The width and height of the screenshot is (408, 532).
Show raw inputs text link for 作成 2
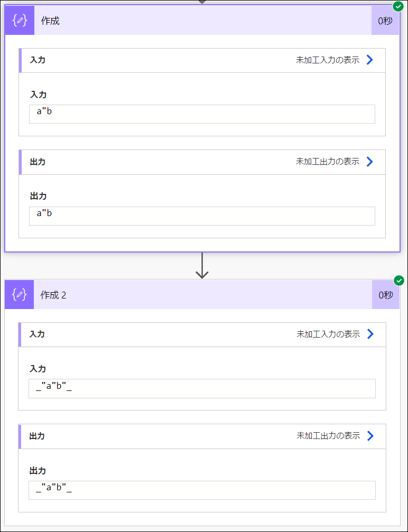tap(328, 334)
